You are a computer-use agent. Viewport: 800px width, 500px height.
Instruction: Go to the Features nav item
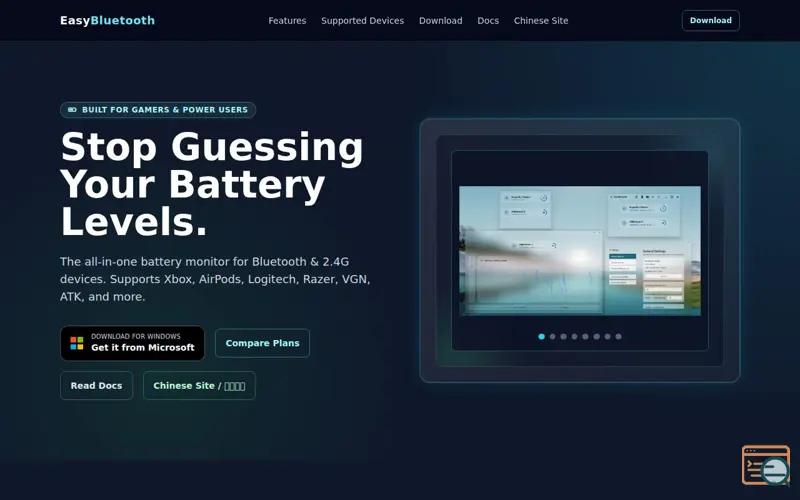(x=287, y=21)
